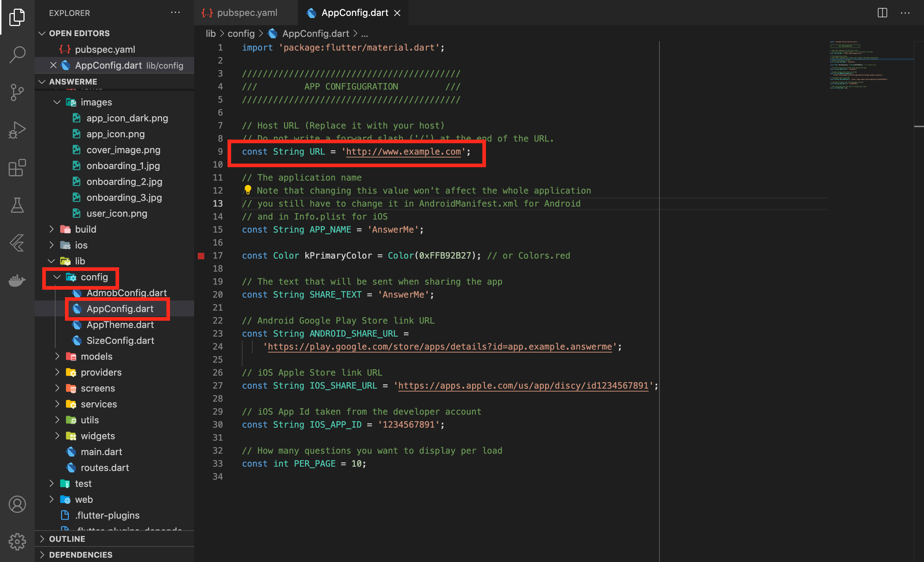This screenshot has height=562, width=924.
Task: Click the Explorer panel more actions ellipsis
Action: [175, 13]
